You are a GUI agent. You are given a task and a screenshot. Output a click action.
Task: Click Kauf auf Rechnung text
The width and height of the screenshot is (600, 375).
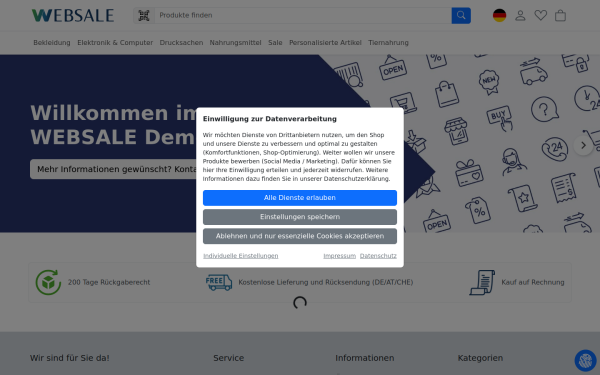[x=533, y=282]
